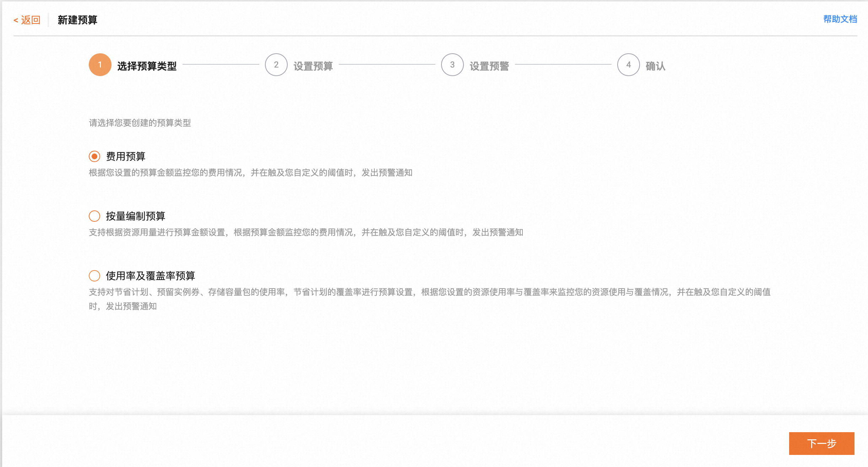Viewport: 868px width, 467px height.
Task: Select the 按量编制预算 radio button
Action: click(x=94, y=216)
